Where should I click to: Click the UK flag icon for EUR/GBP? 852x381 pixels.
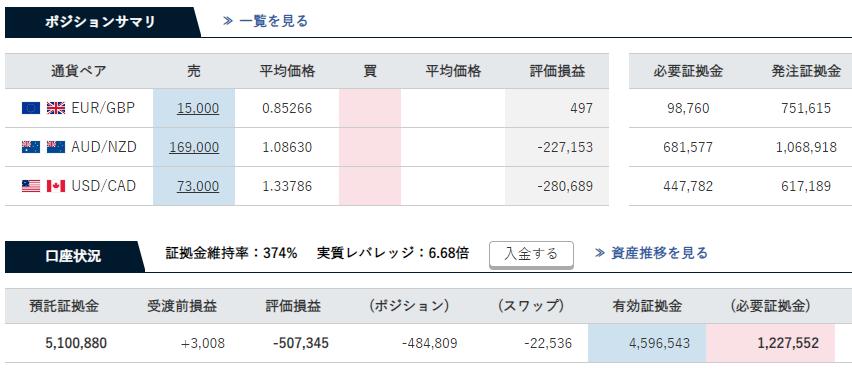(x=56, y=108)
